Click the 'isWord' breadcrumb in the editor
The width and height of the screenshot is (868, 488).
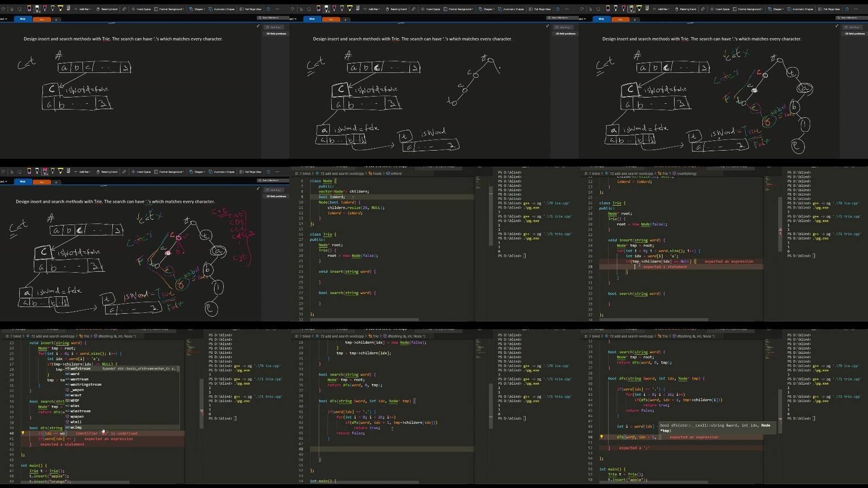(x=396, y=174)
